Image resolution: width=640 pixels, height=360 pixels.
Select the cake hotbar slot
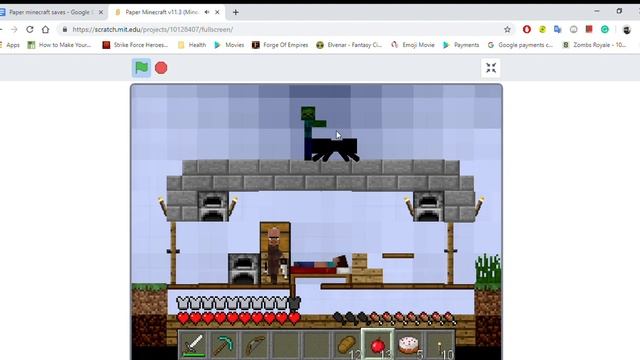[x=409, y=345]
